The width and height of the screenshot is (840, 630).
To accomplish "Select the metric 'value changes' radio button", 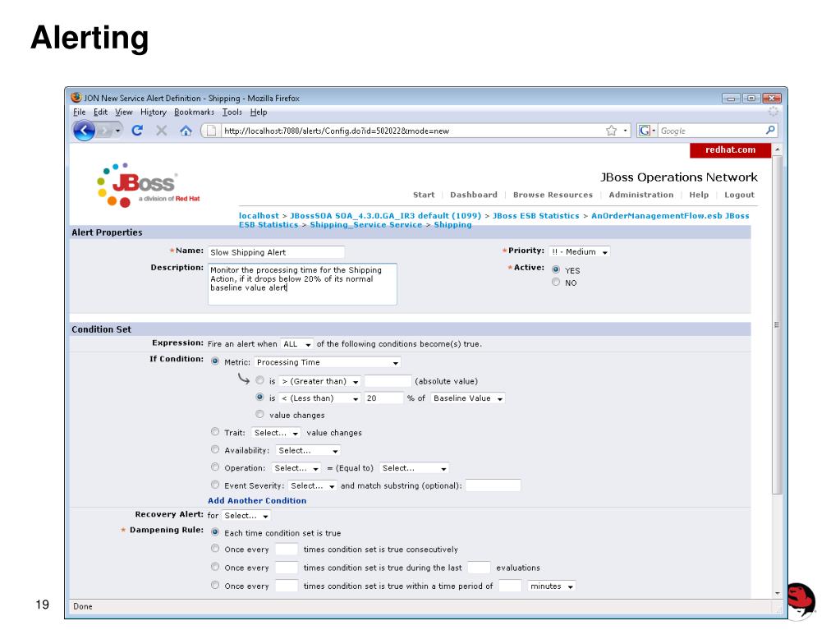I will click(x=259, y=414).
